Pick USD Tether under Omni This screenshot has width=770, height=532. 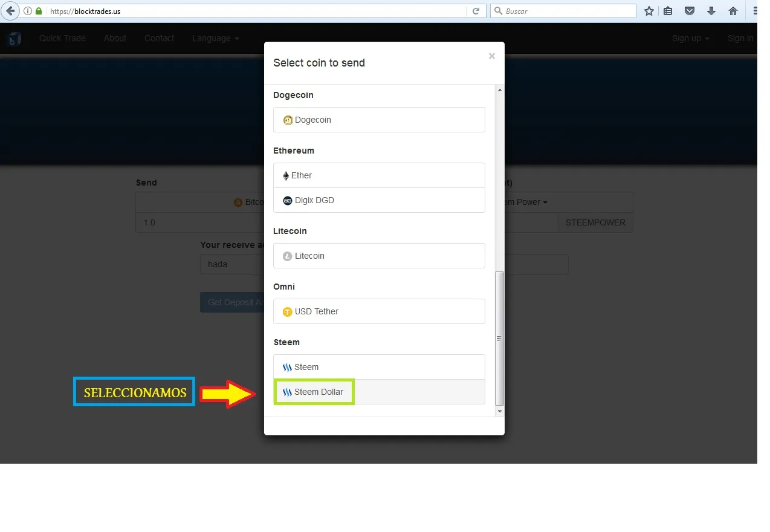pyautogui.click(x=379, y=311)
